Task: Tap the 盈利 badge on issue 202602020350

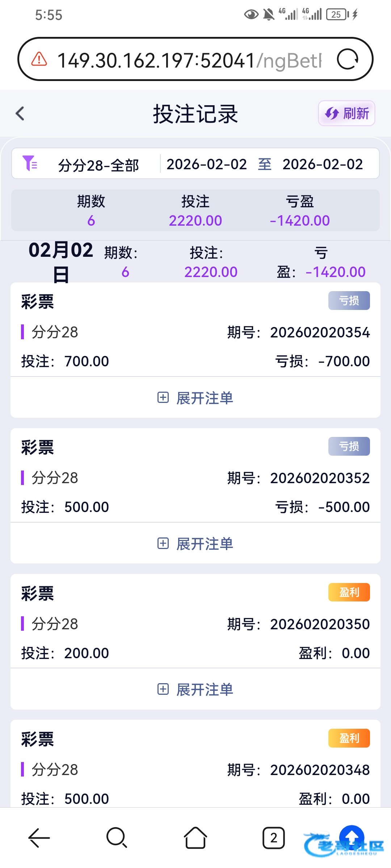Action: pos(349,592)
